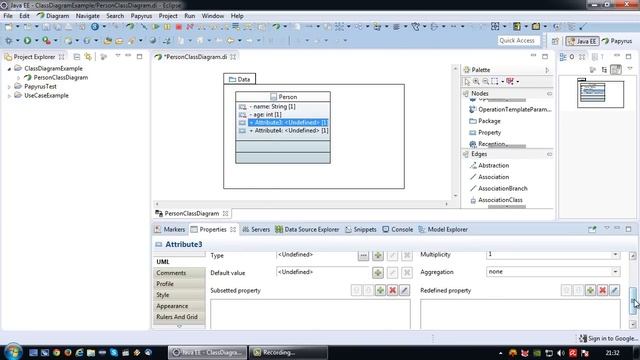Click red delete icon for Redefined property
This screenshot has height=360, width=640.
(x=602, y=290)
